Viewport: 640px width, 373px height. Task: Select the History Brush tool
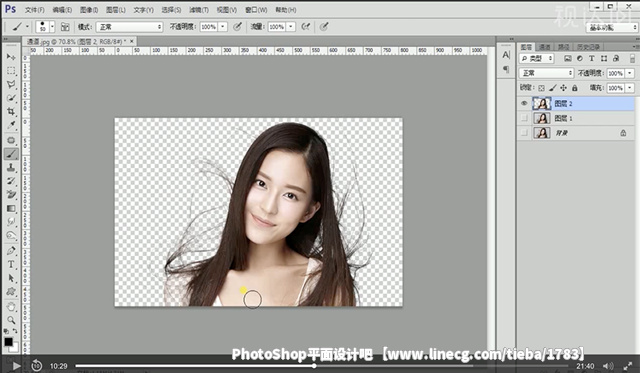click(x=11, y=181)
